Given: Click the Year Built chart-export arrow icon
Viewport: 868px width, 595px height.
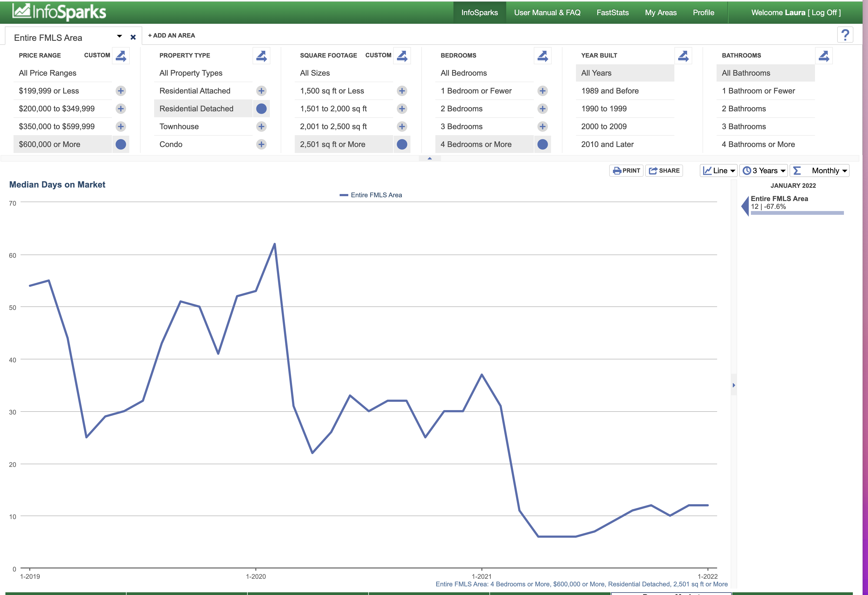Looking at the screenshot, I should (683, 56).
